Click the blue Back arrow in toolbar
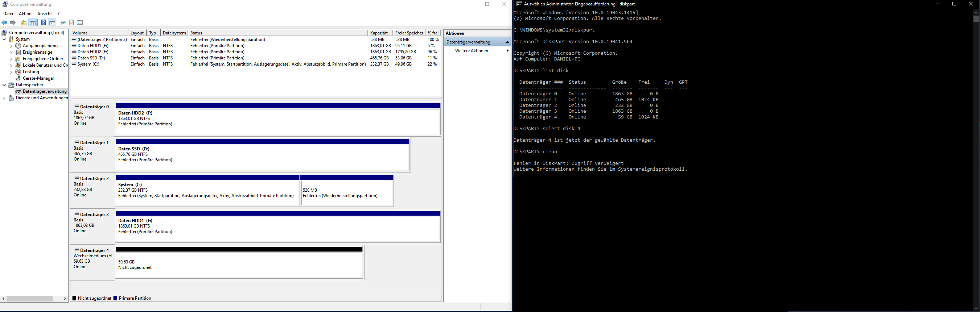The image size is (980, 312). tap(5, 23)
